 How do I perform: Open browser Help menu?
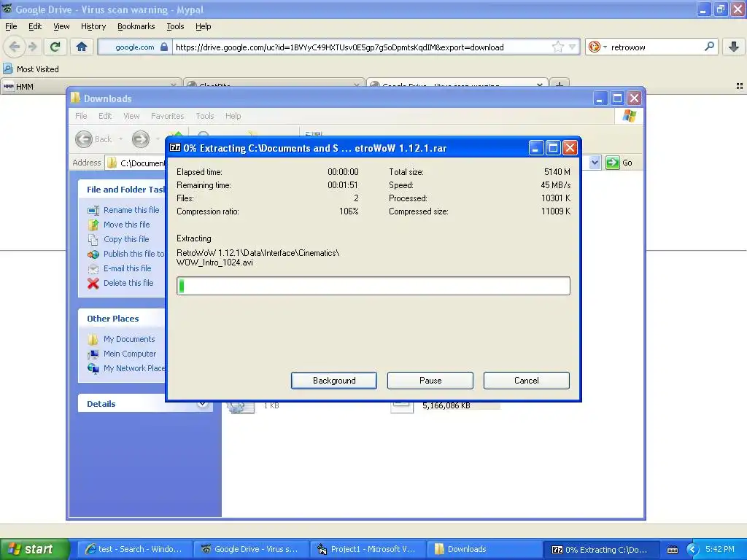(x=204, y=26)
